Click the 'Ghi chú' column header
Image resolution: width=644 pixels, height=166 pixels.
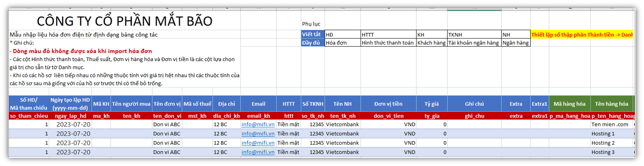pyautogui.click(x=474, y=104)
